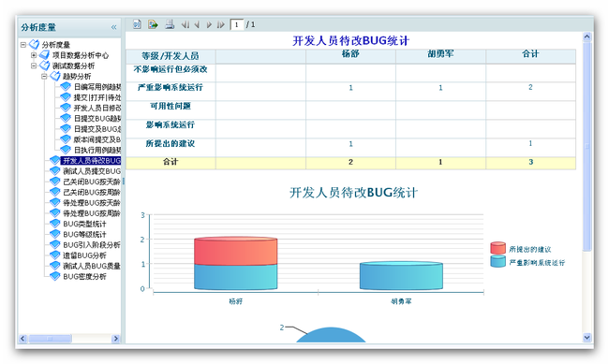Go to the previous report page
609x364 pixels.
[197, 25]
